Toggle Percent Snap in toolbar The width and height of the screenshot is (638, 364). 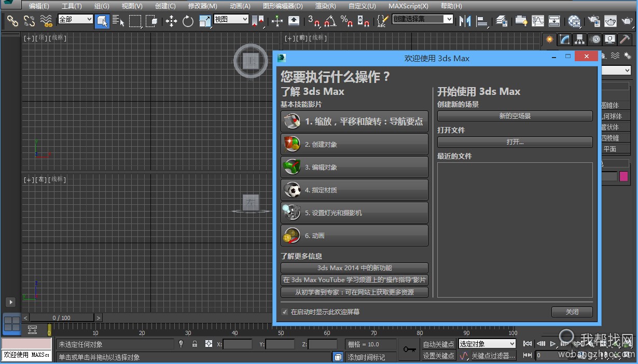(x=346, y=21)
